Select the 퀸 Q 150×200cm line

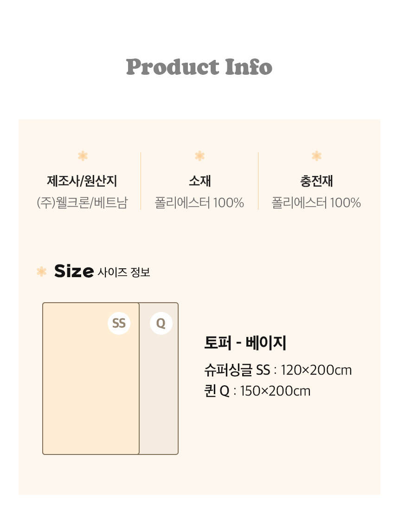point(257,391)
